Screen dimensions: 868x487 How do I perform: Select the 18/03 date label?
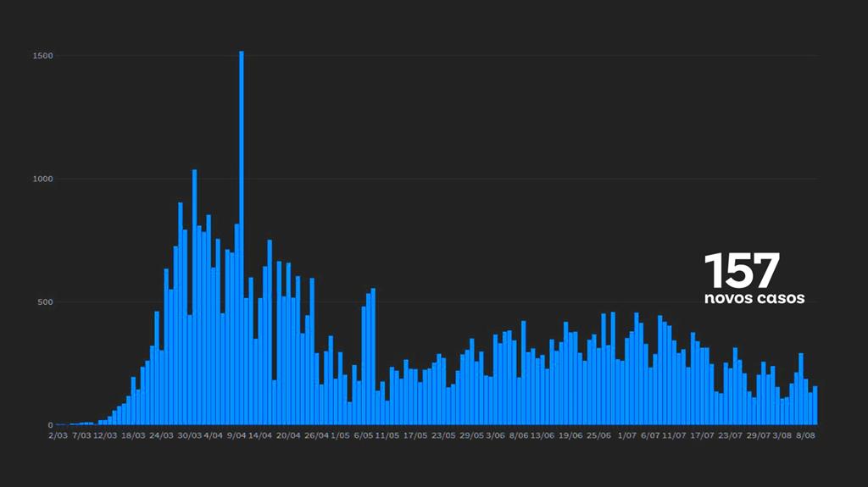pyautogui.click(x=133, y=435)
